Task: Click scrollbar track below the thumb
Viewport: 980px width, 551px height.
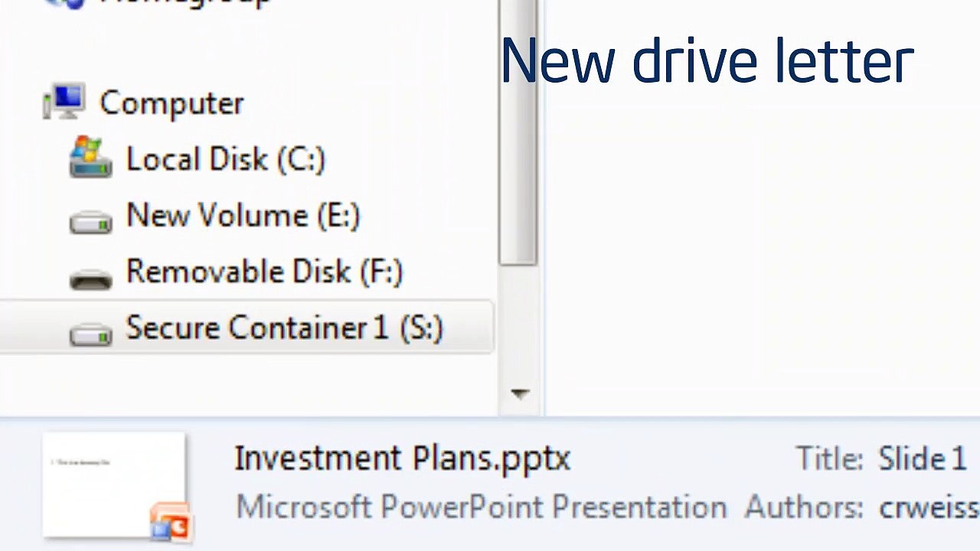Action: point(518,321)
